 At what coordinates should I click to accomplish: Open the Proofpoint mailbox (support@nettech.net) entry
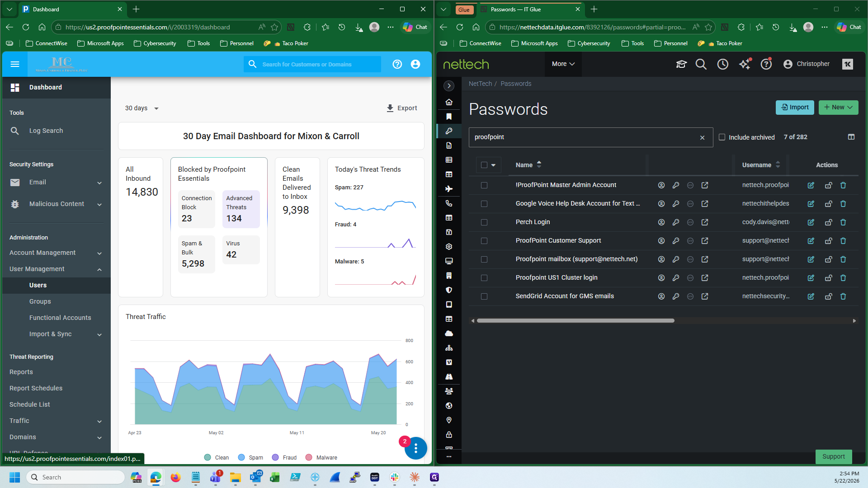(x=576, y=259)
